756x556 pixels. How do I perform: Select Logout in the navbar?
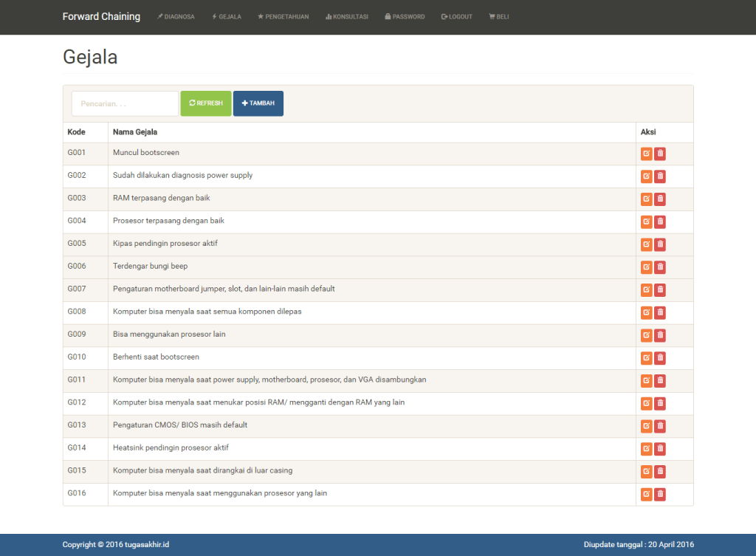[456, 16]
